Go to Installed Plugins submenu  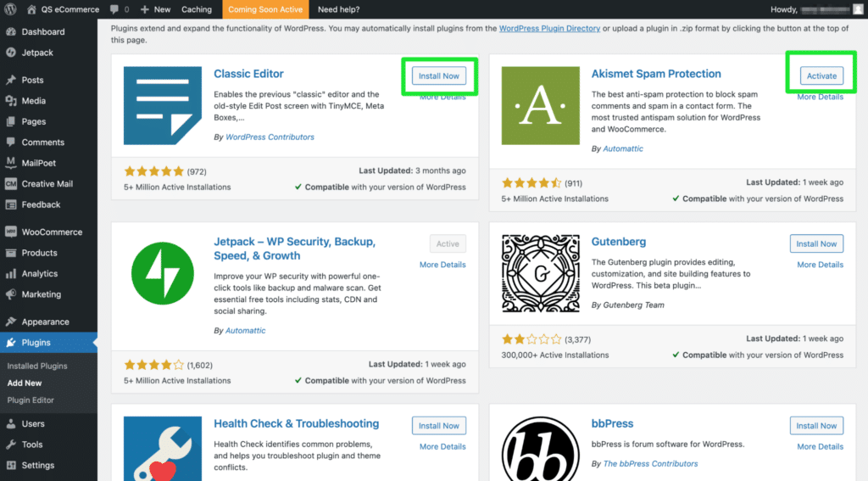coord(37,366)
